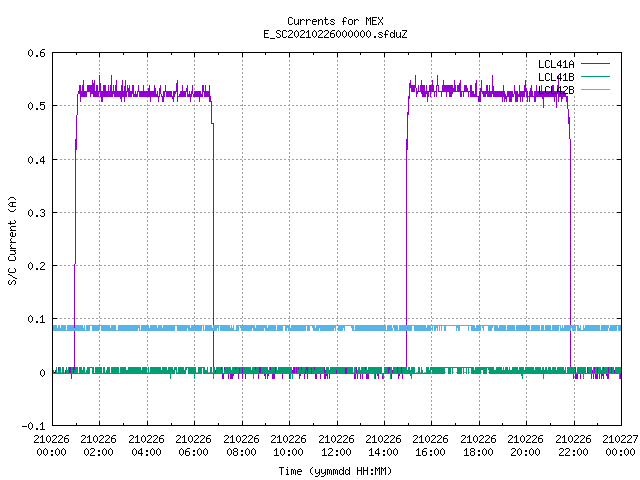Click the 0.2 y-axis tick label
The width and height of the screenshot is (640, 480).
click(x=36, y=266)
